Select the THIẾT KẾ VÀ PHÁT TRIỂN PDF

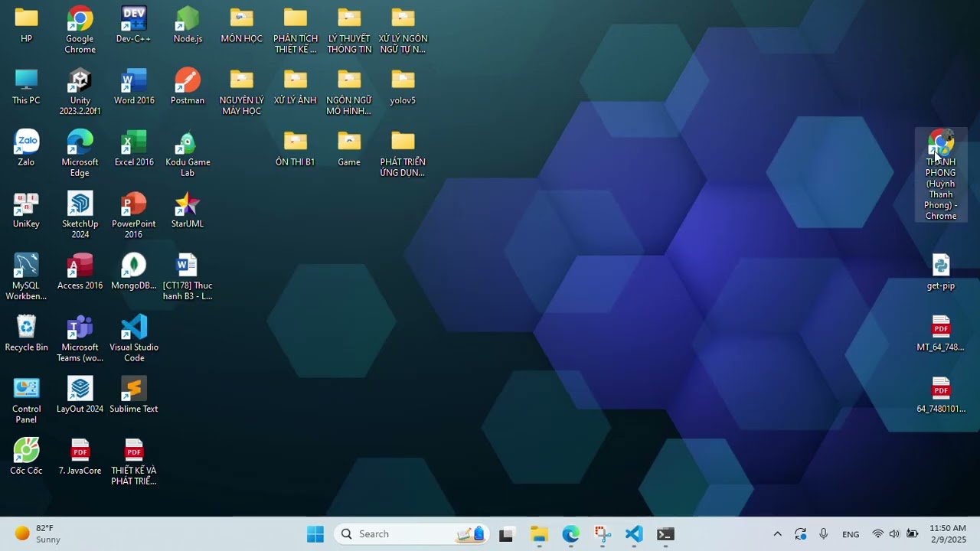point(134,463)
